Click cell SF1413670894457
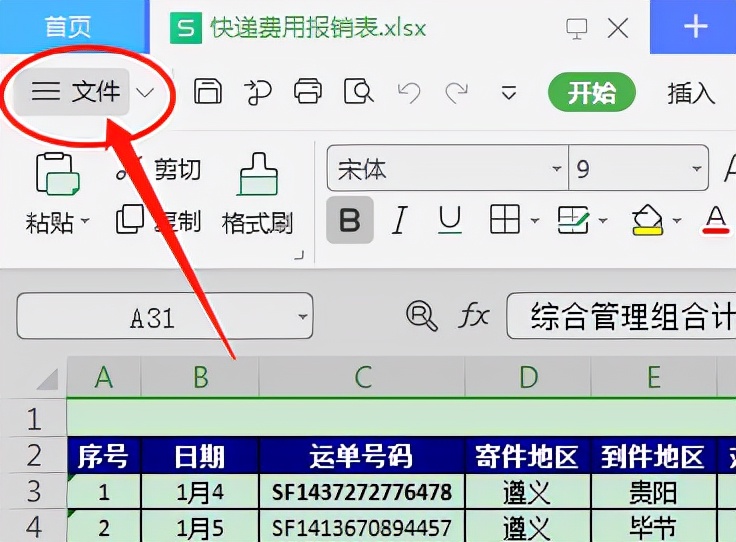The image size is (736, 542). point(362,527)
